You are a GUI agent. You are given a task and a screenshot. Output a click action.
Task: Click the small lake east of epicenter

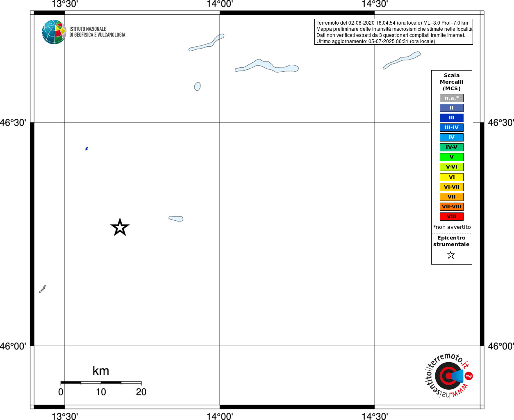pyautogui.click(x=176, y=219)
